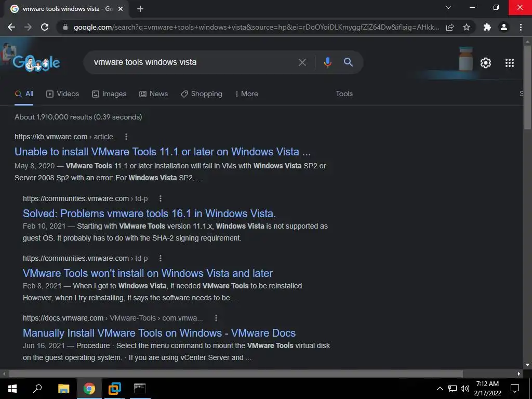The height and width of the screenshot is (399, 532).
Task: Switch to the Images tab
Action: (109, 94)
